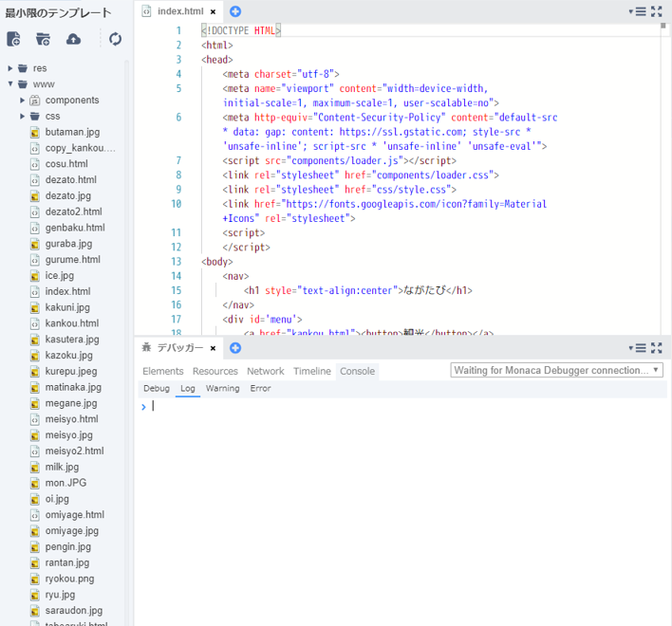
Task: Open the debugger panel list menu icon
Action: [638, 348]
